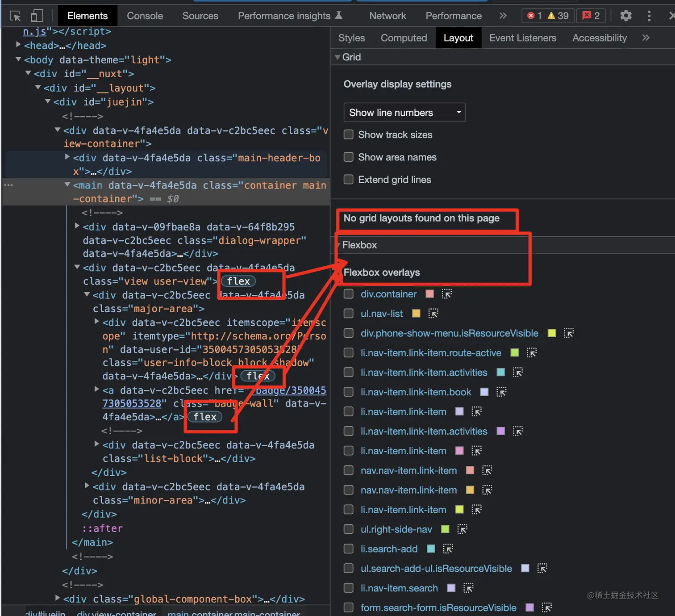
Task: Show more DevTools tabs chevron
Action: point(503,16)
